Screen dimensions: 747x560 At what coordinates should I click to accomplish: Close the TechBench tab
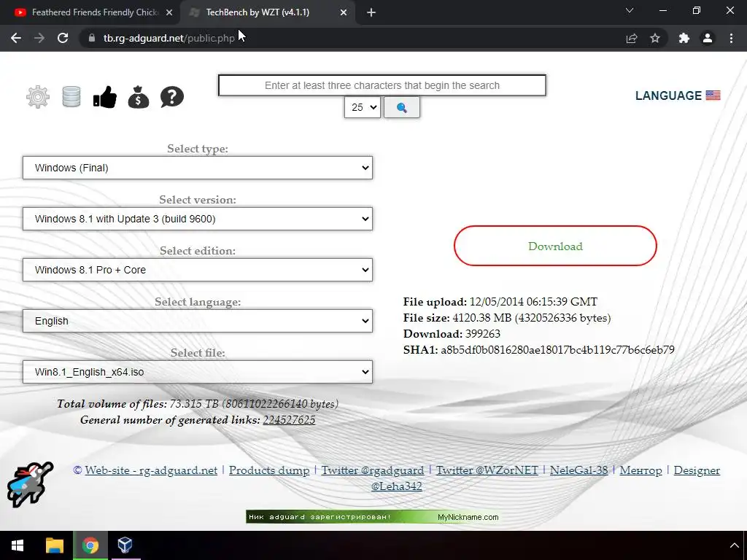point(344,13)
